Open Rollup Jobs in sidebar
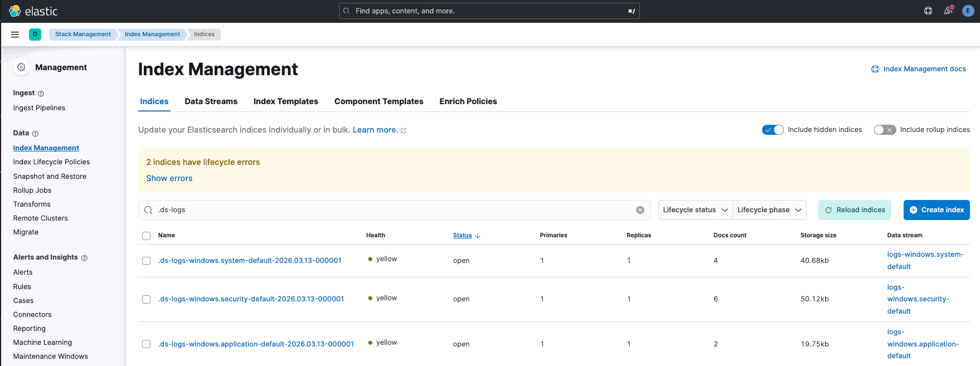Image resolution: width=980 pixels, height=366 pixels. [32, 191]
